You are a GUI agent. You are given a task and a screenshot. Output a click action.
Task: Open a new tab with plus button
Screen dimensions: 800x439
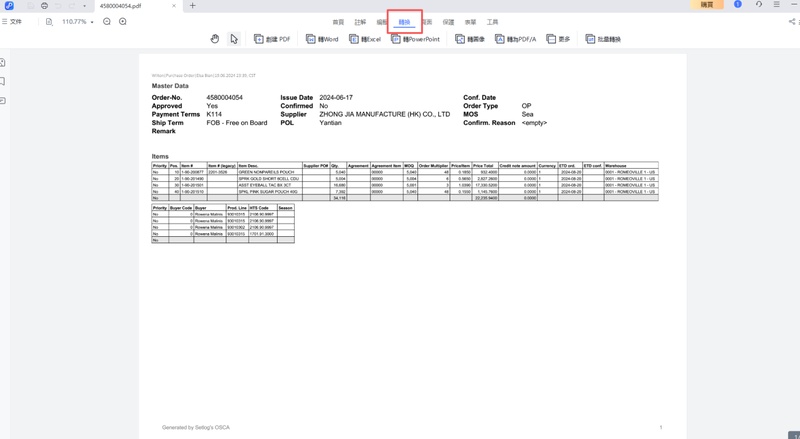pos(193,6)
